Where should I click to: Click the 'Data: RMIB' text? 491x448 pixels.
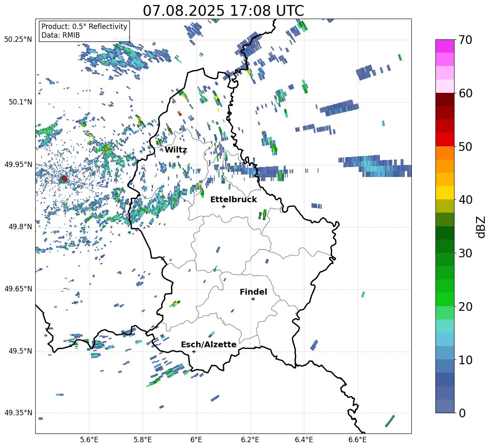coord(61,35)
